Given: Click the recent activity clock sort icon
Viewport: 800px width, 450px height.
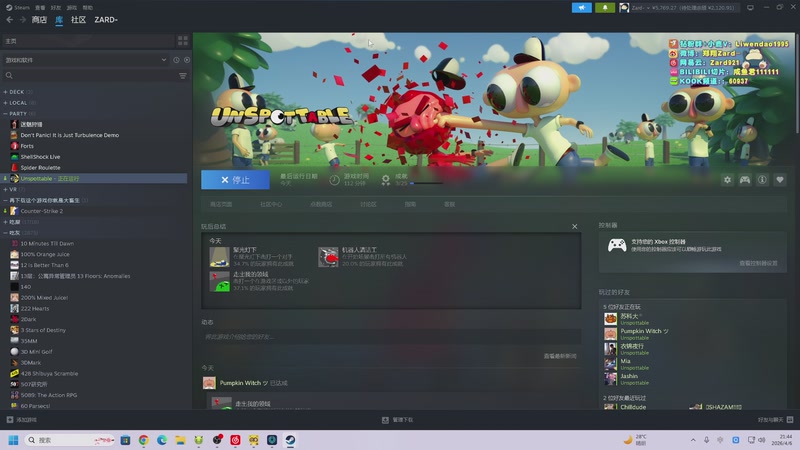Looking at the screenshot, I should pyautogui.click(x=177, y=60).
